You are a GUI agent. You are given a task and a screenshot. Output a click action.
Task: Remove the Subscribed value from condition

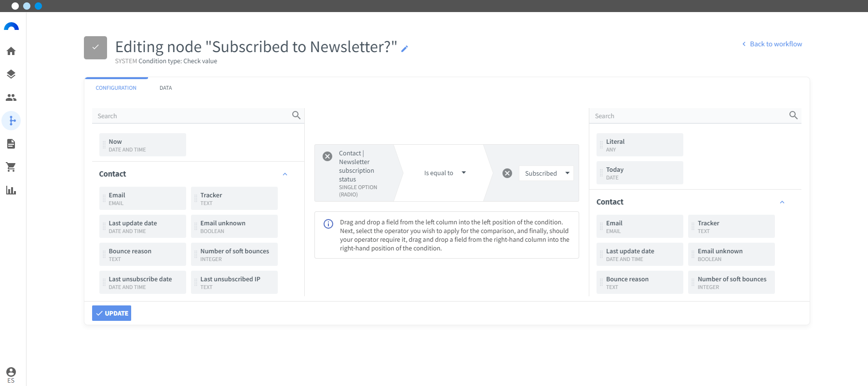[x=507, y=173]
